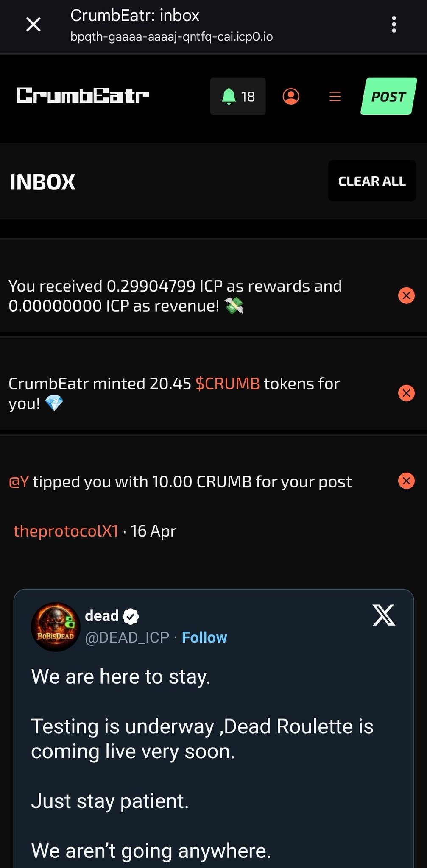Tap the page URL in the header
Viewport: 427px width, 868px height.
pyautogui.click(x=171, y=37)
